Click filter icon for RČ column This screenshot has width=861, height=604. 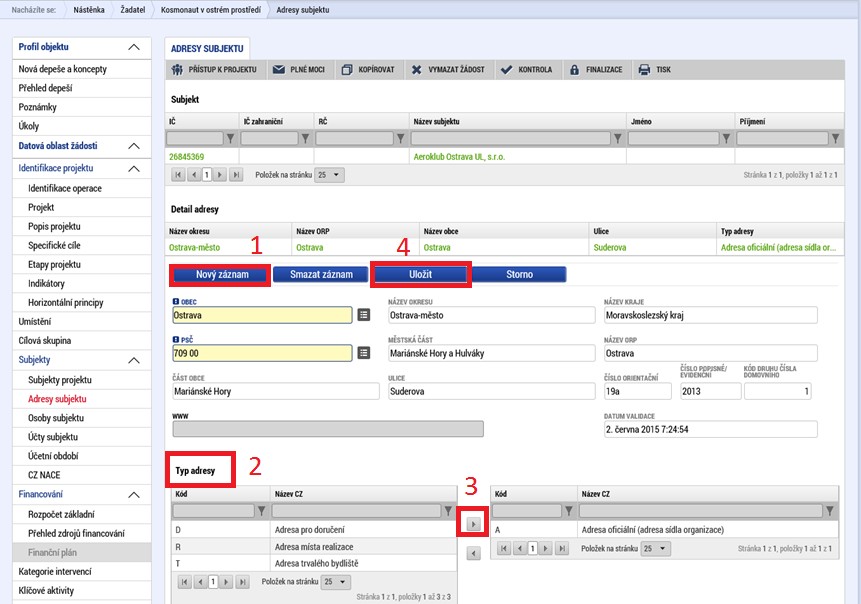tap(401, 138)
